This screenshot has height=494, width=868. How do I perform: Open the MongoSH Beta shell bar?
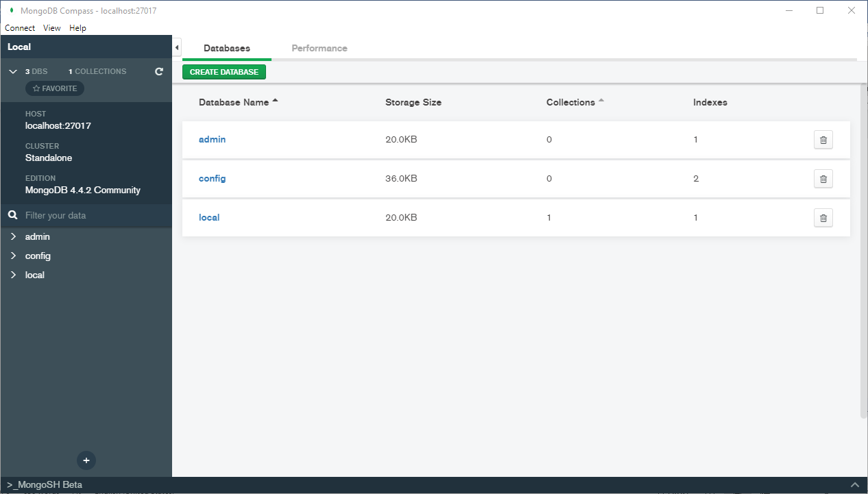434,484
